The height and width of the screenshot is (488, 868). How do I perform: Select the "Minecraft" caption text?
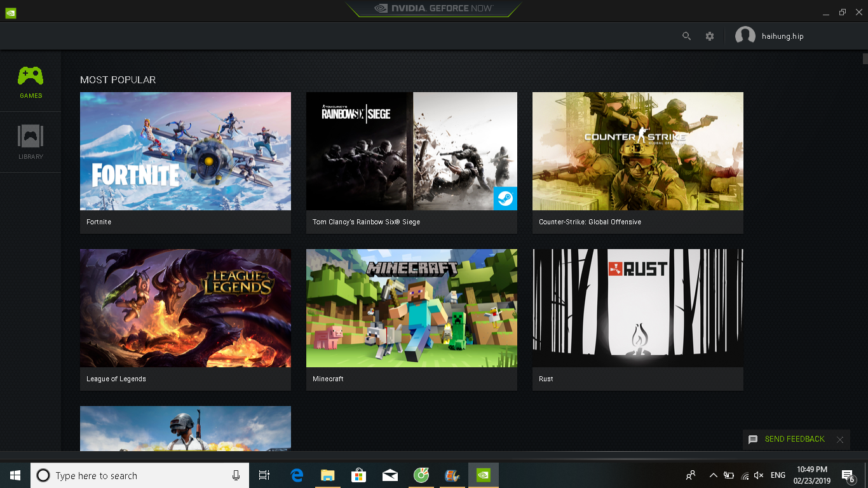point(328,379)
